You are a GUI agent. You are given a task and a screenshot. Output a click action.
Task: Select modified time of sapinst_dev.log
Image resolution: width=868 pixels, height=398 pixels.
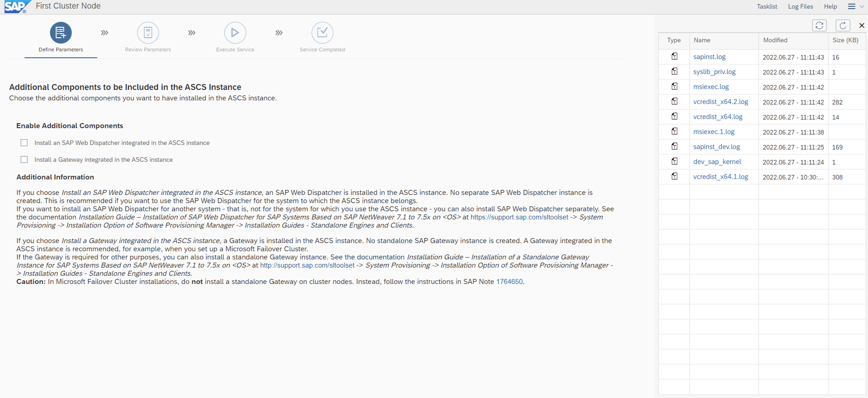pyautogui.click(x=793, y=147)
